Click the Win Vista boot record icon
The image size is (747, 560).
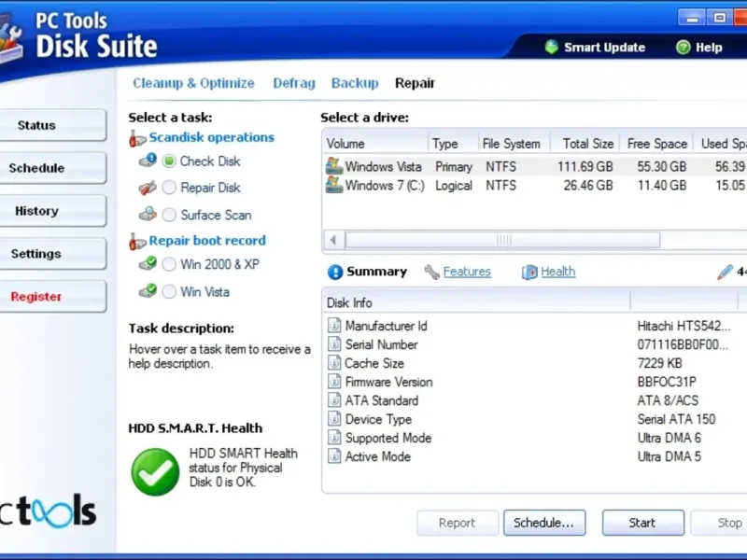coord(148,290)
